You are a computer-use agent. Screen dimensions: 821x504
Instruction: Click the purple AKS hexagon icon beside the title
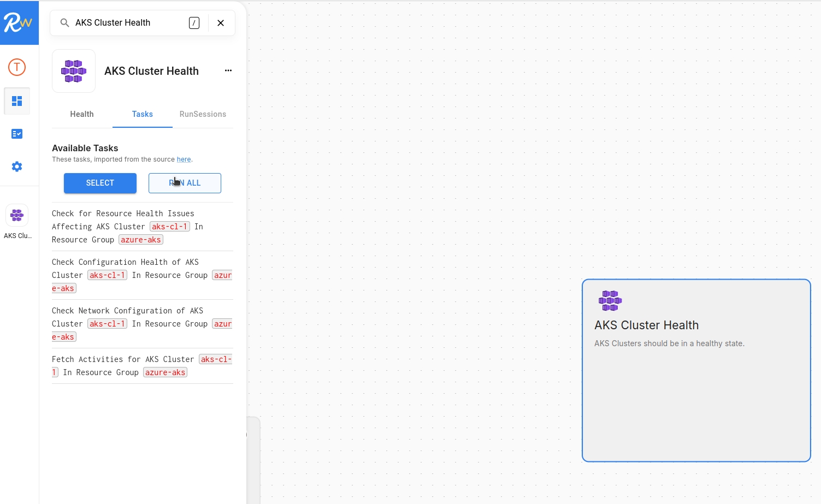tap(73, 70)
